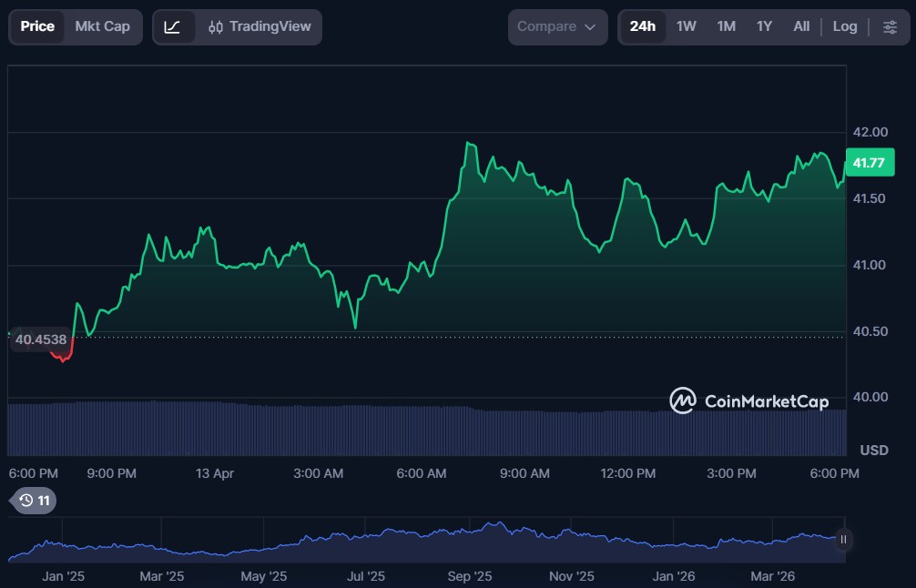The image size is (916, 588).
Task: Switch the chart to Mkt Cap view
Action: pos(102,27)
